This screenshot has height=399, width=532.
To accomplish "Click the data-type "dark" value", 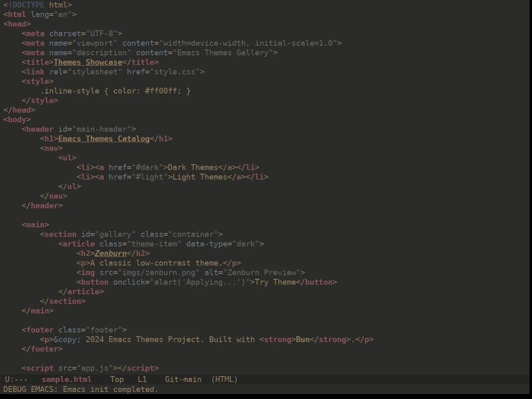I will click(x=246, y=244).
